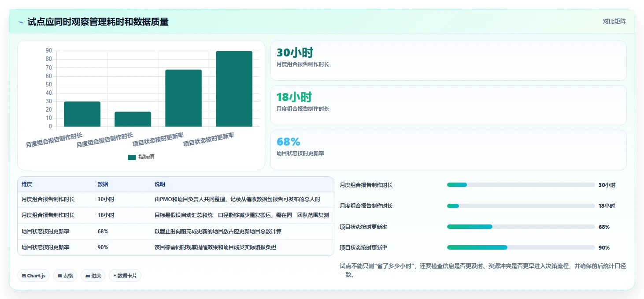Viewport: 644px width, 299px height.
Task: Click the progress bar for the 90% row
Action: click(521, 247)
